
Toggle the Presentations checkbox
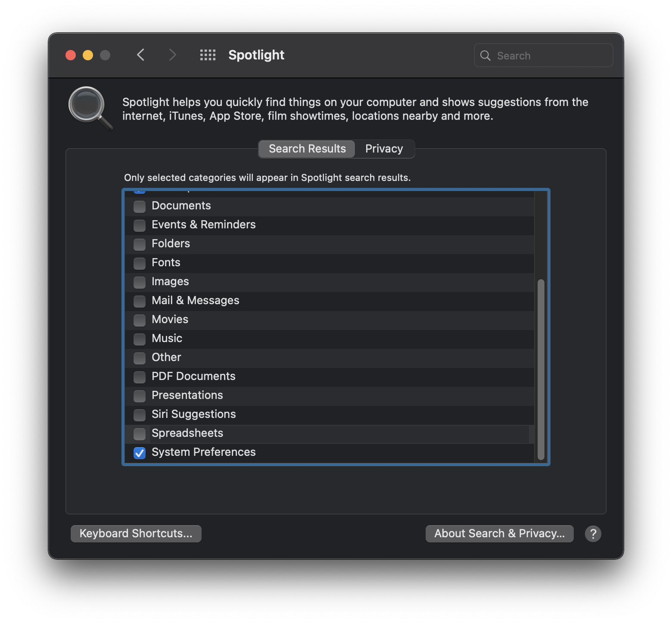140,396
